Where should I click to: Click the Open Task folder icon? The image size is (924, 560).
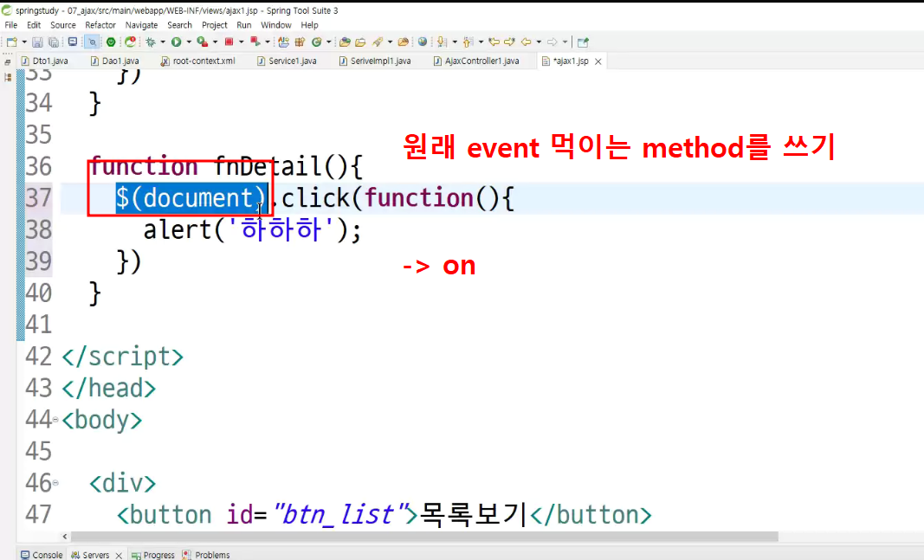360,42
